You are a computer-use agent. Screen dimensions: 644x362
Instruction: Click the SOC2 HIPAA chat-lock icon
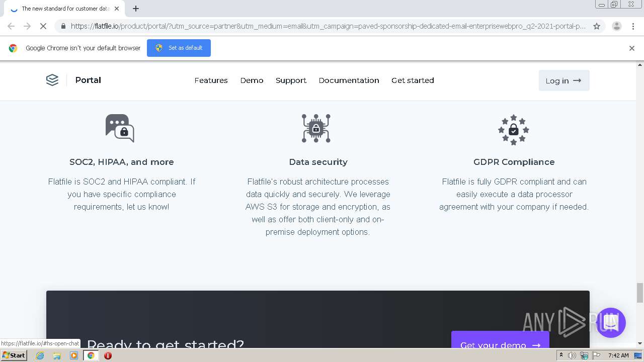tap(120, 128)
